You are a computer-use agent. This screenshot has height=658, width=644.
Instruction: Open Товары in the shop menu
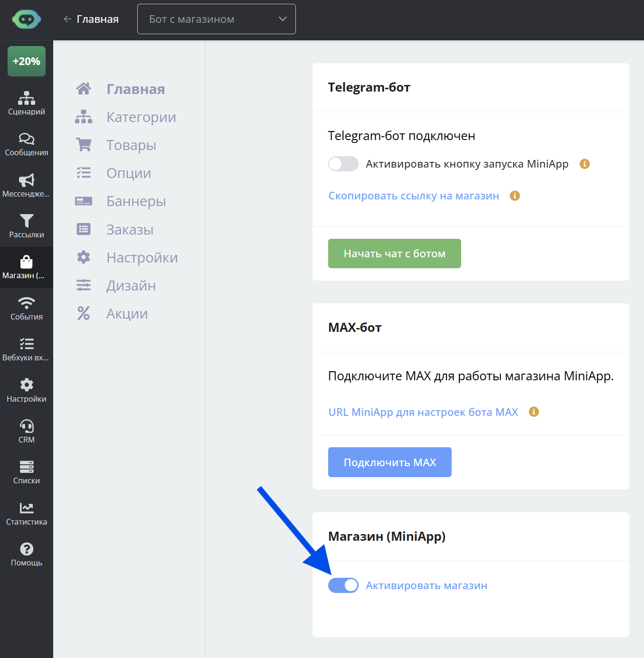(x=116, y=145)
